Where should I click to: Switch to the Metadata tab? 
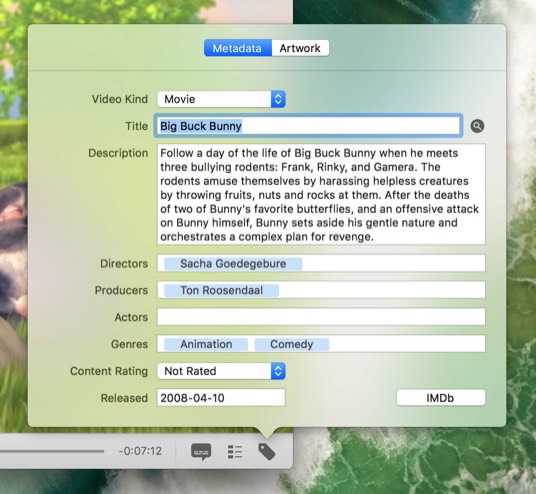click(238, 48)
